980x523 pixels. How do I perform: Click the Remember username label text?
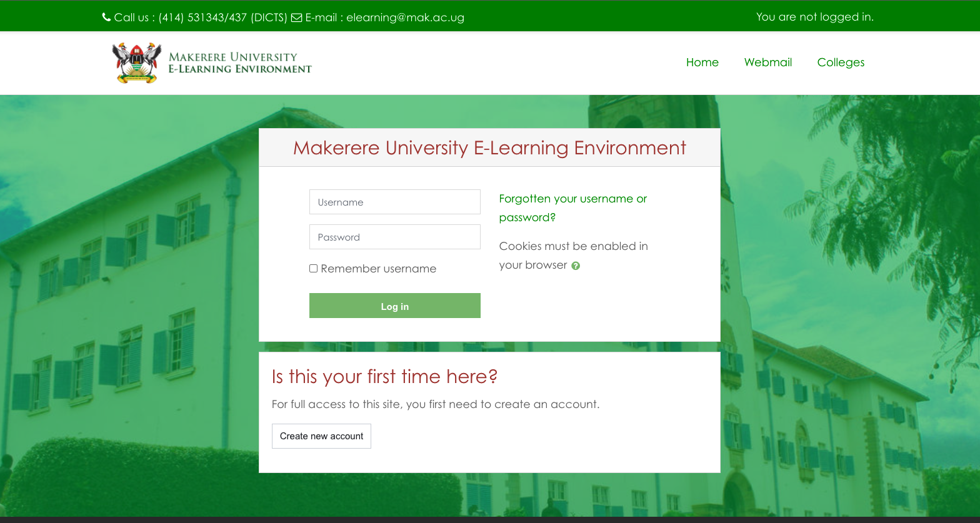tap(379, 269)
